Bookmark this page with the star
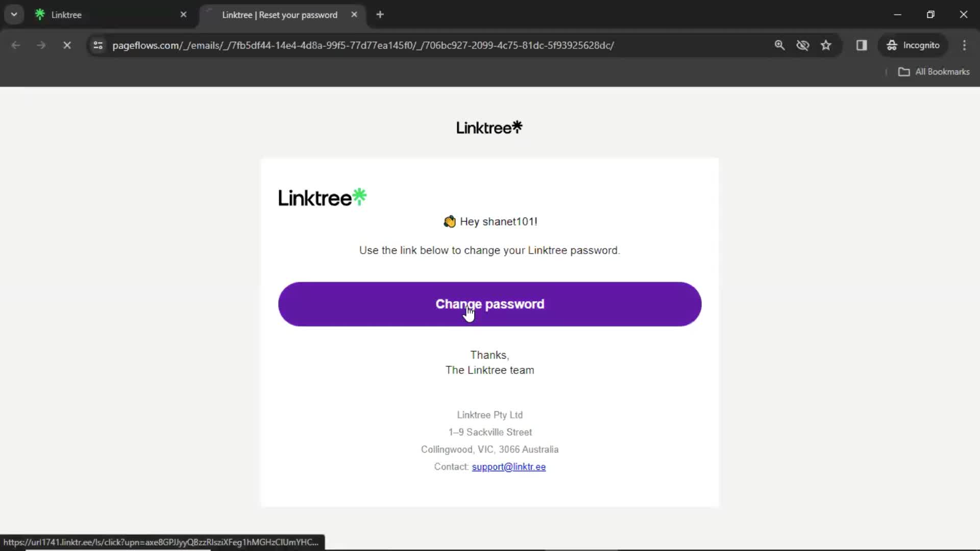Screen dimensions: 980x551 pos(826,45)
